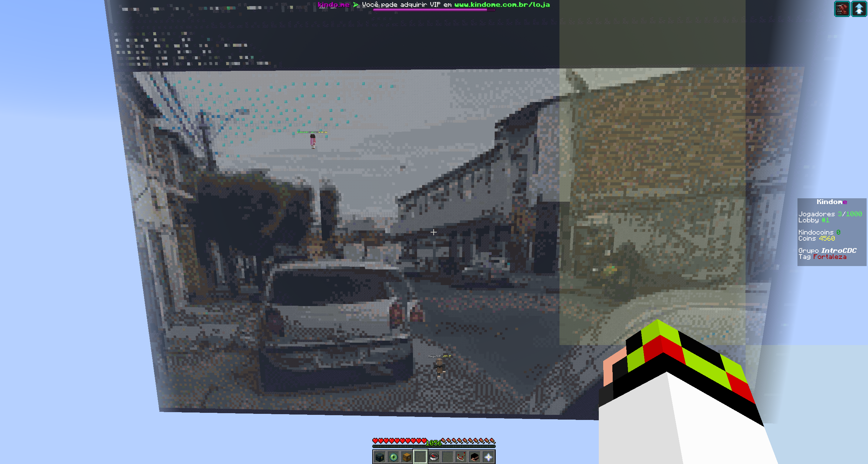Click the experience level bar
Image resolution: width=868 pixels, height=464 pixels.
coord(434,446)
